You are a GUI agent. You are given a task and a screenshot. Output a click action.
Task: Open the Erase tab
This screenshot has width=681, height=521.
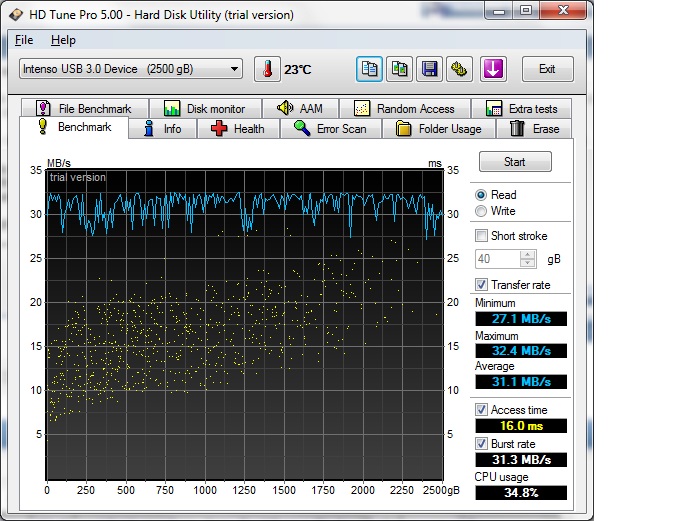534,129
